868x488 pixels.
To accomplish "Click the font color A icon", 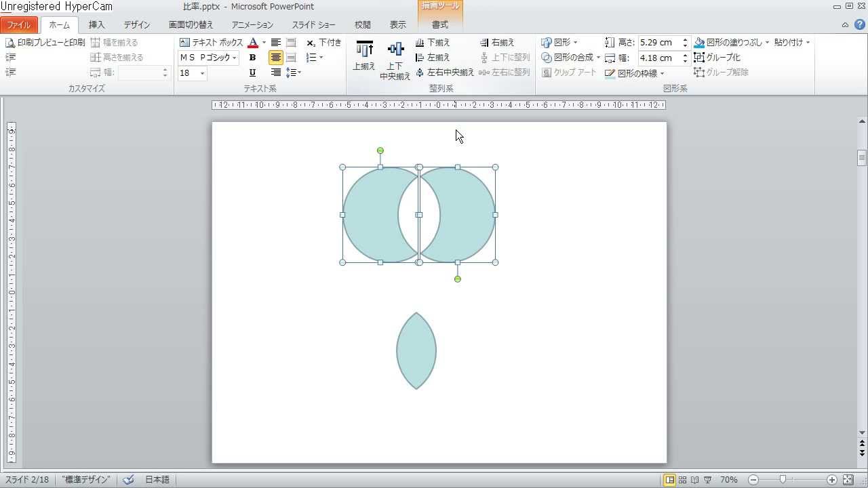I will tap(253, 43).
